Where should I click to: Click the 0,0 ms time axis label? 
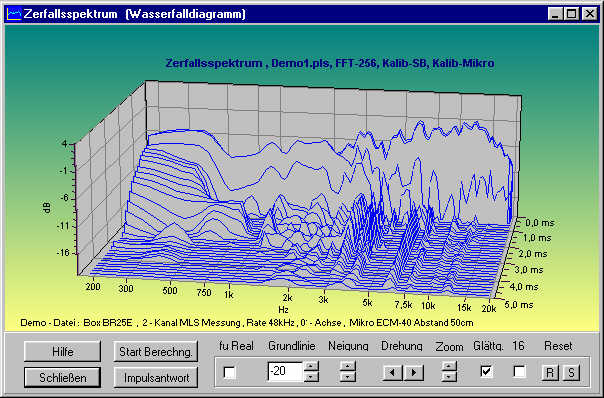tap(540, 223)
